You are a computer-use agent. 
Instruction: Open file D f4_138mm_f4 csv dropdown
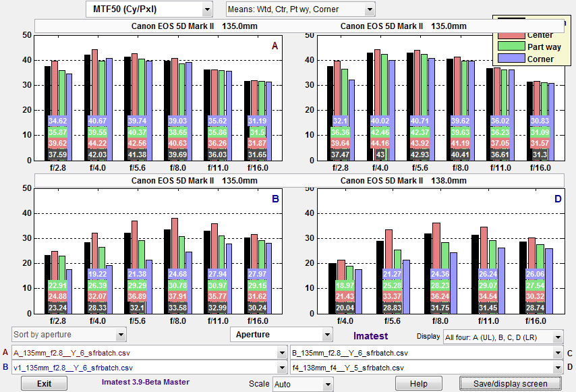click(x=426, y=368)
